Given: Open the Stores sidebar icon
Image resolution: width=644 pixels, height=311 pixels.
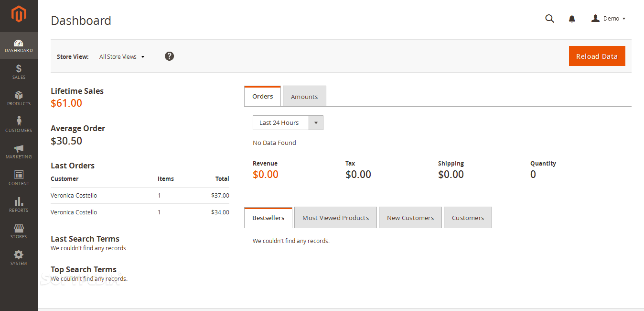Looking at the screenshot, I should tap(19, 228).
